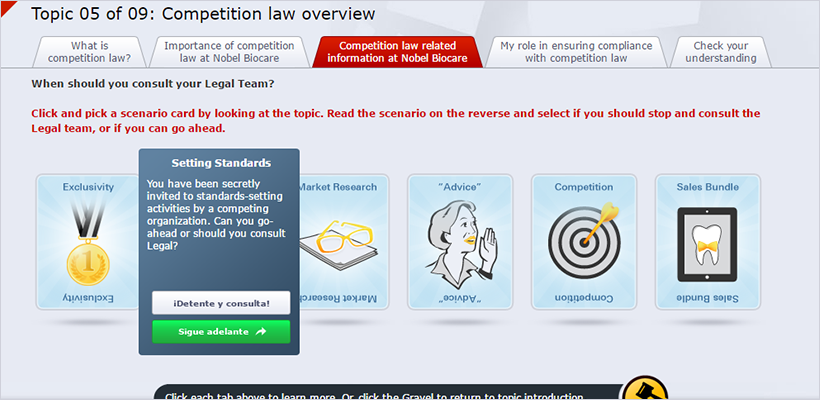Screen dimensions: 820x400
Task: Switch to Importance of competition law tab
Action: click(229, 52)
